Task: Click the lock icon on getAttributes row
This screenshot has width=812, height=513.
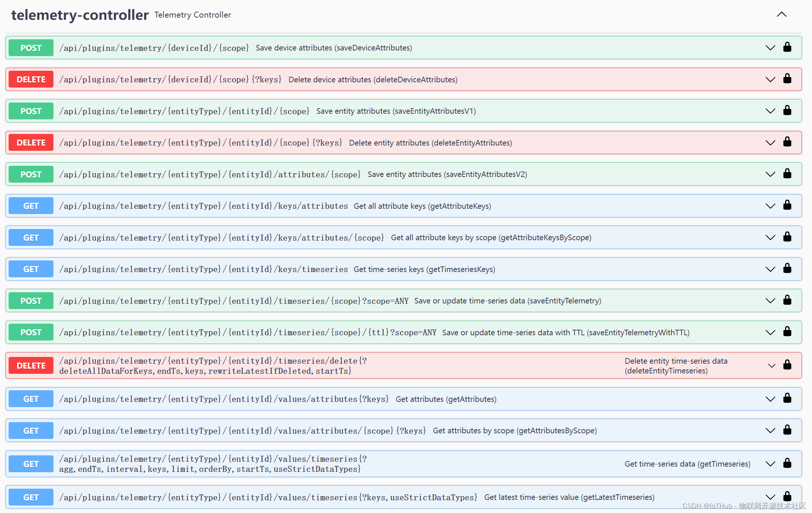Action: click(787, 398)
